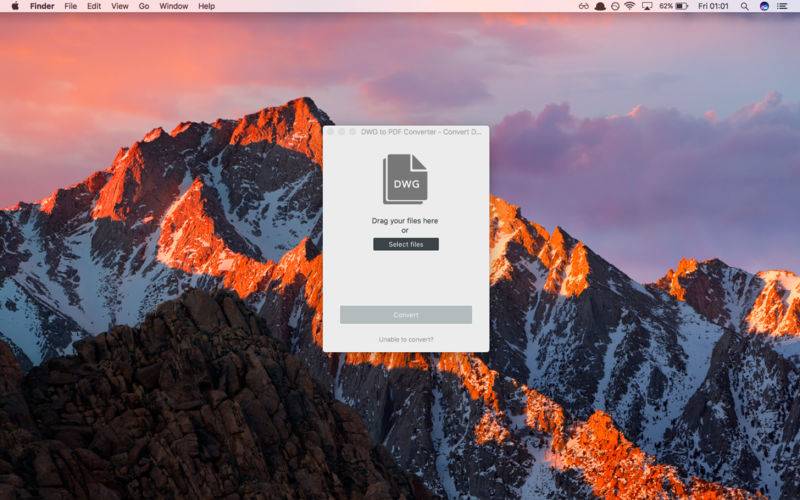Click the glasses icon in menu bar

584,6
